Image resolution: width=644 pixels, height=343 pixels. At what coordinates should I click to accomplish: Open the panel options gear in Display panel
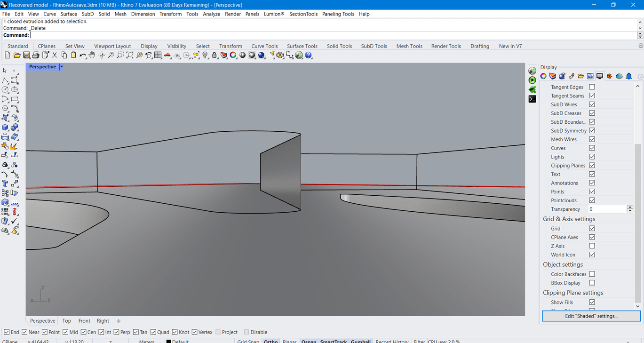point(640,76)
